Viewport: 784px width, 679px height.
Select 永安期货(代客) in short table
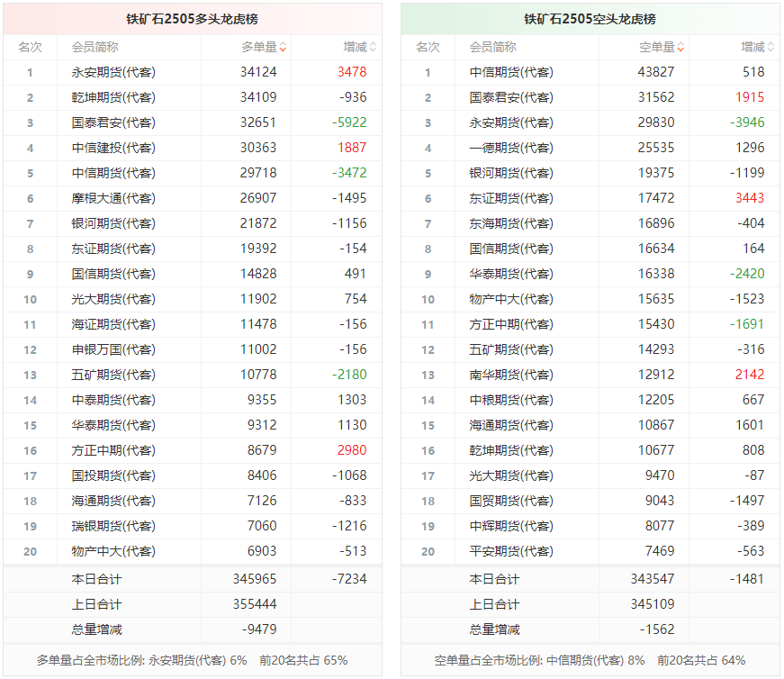[x=511, y=123]
